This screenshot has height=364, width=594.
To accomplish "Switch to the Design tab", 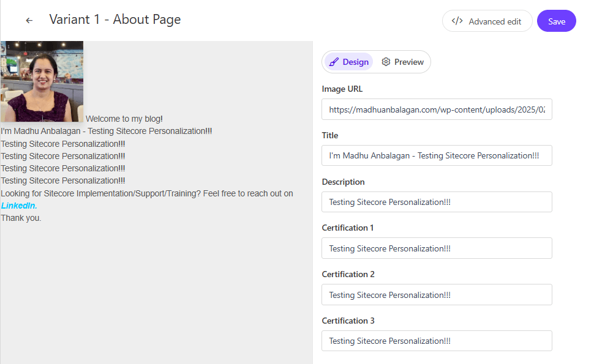I will point(348,62).
